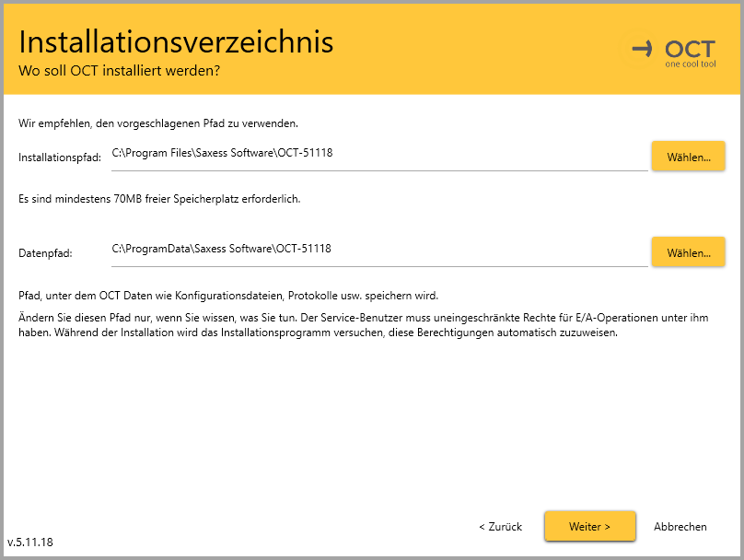744x560 pixels.
Task: Click the 'one cool tool' tagline
Action: coord(690,64)
